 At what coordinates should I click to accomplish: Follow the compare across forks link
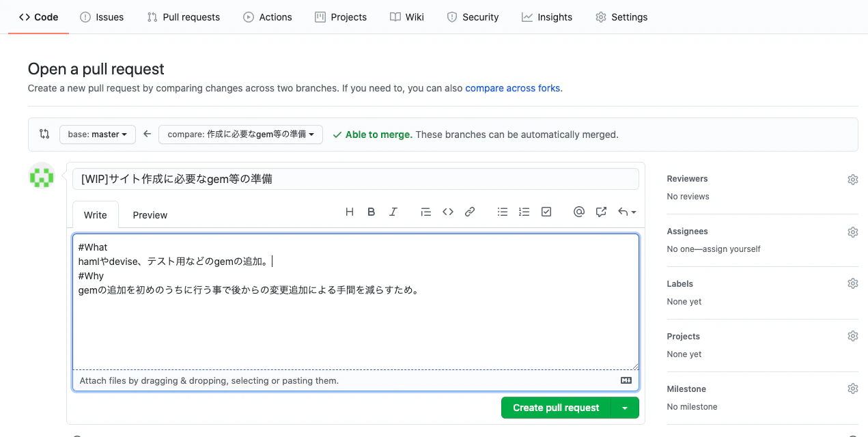(x=513, y=88)
